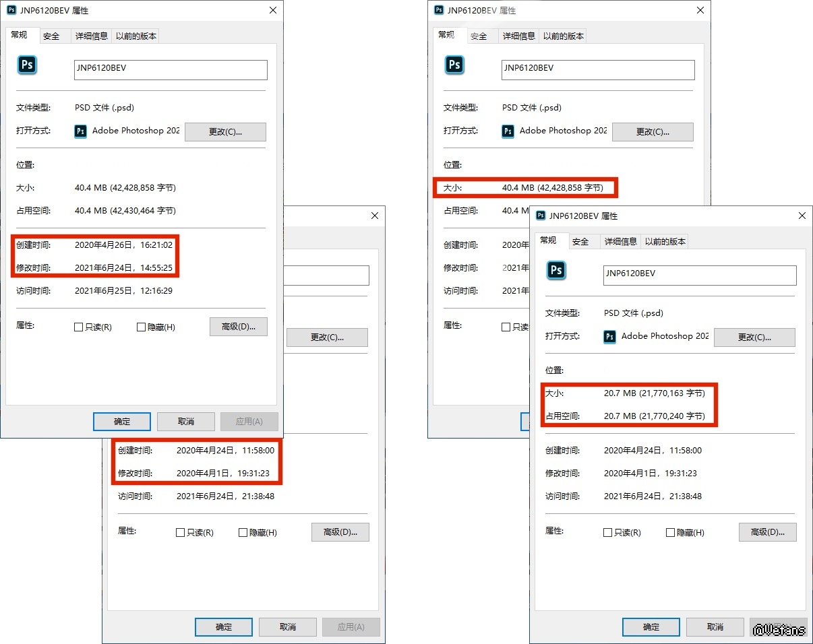Click the small Photoshop icon beside 打开方式 in the lower-right dialog
Screen dimensions: 813x644
pos(610,336)
